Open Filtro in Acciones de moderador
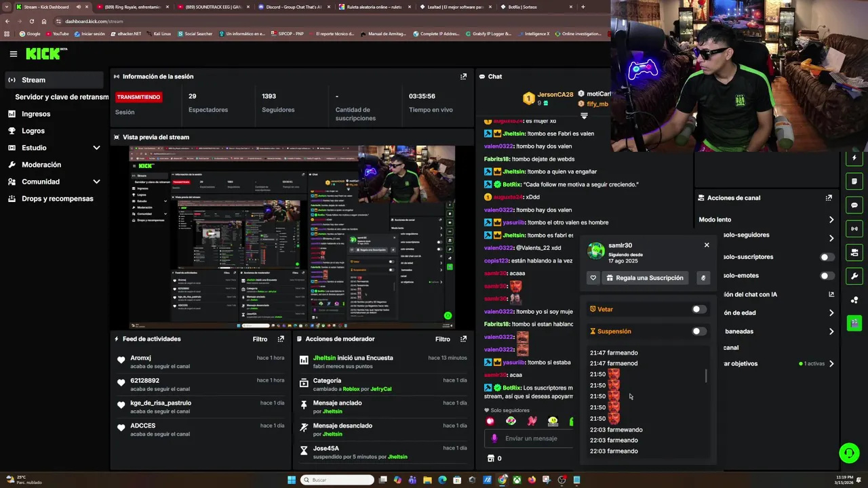Viewport: 868px width, 488px height. point(442,339)
